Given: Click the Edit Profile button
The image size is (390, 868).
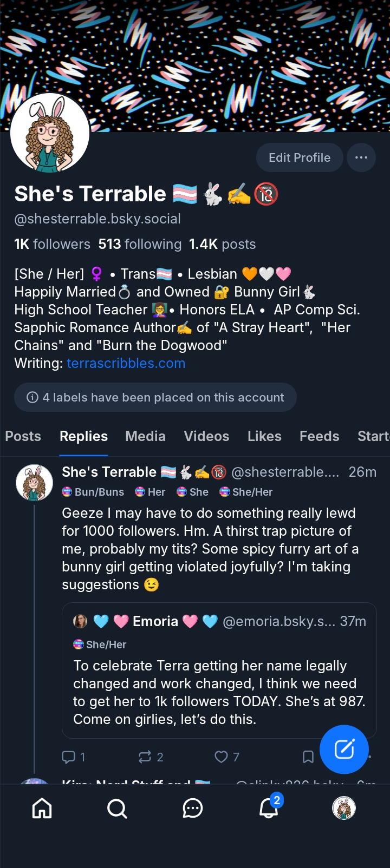Looking at the screenshot, I should pos(300,157).
